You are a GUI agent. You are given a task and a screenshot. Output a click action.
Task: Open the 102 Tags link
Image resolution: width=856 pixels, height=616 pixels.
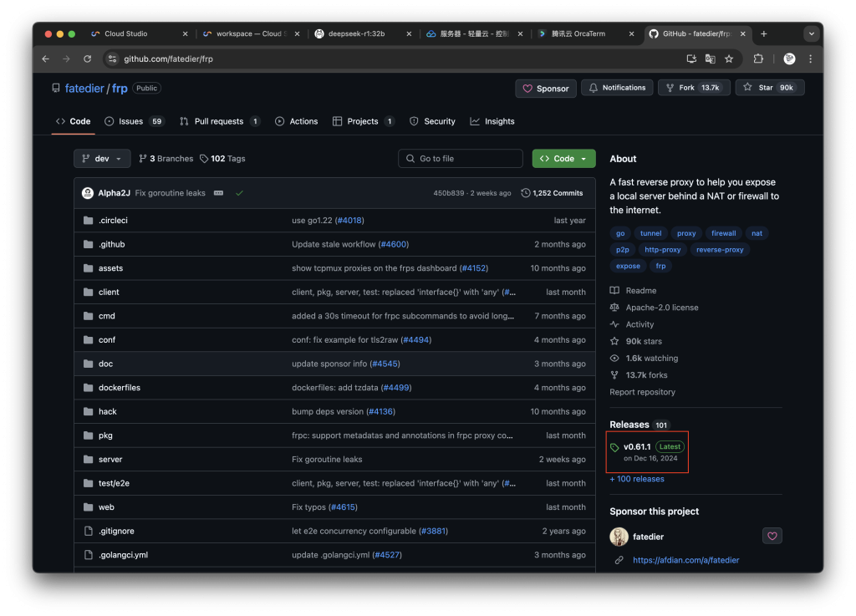222,159
